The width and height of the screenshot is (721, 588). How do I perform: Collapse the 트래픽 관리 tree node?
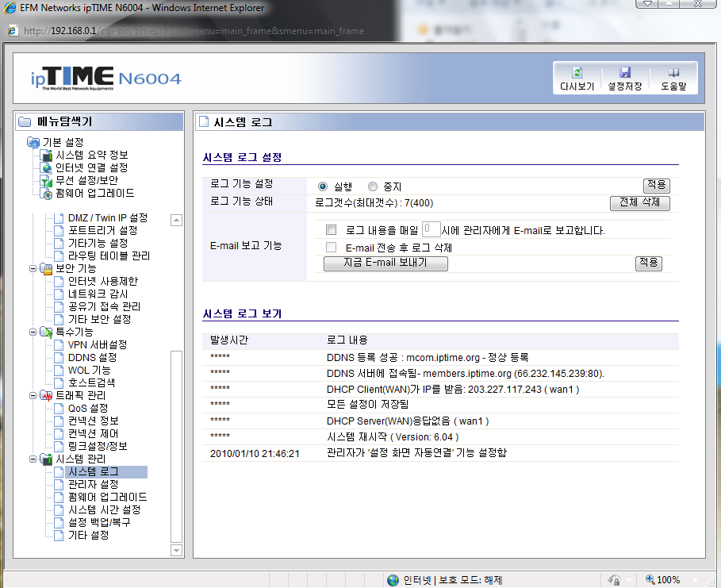[33, 395]
